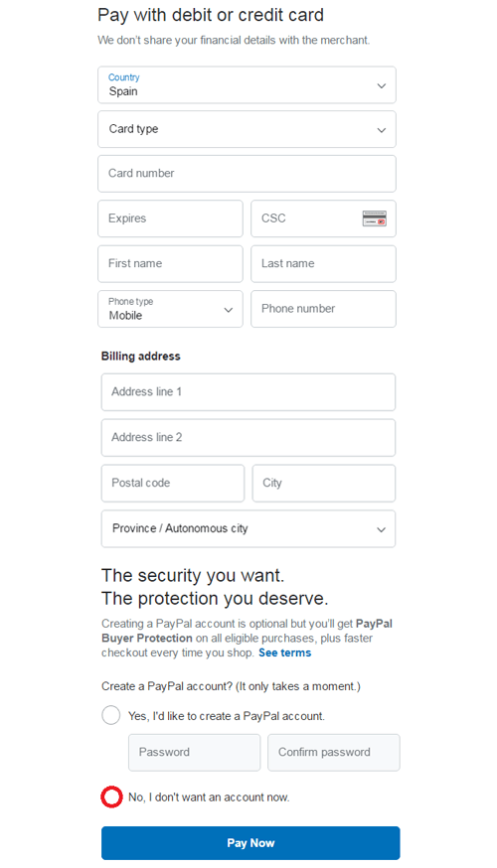The image size is (497, 868).
Task: Focus the Phone number field
Action: coord(324,309)
